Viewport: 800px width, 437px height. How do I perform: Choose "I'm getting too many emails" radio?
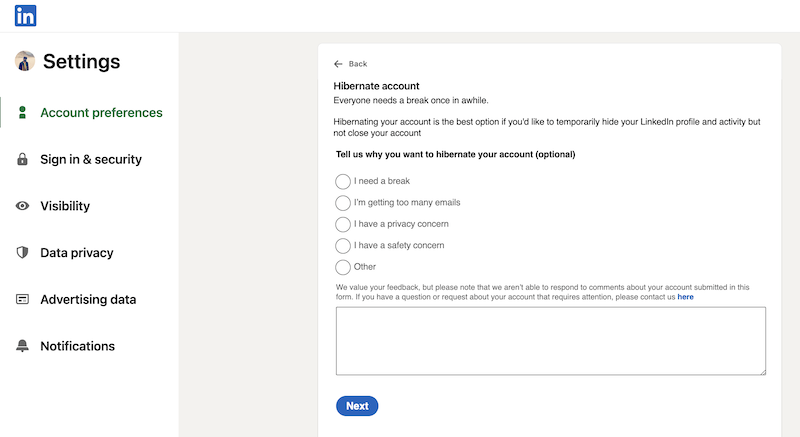point(343,203)
